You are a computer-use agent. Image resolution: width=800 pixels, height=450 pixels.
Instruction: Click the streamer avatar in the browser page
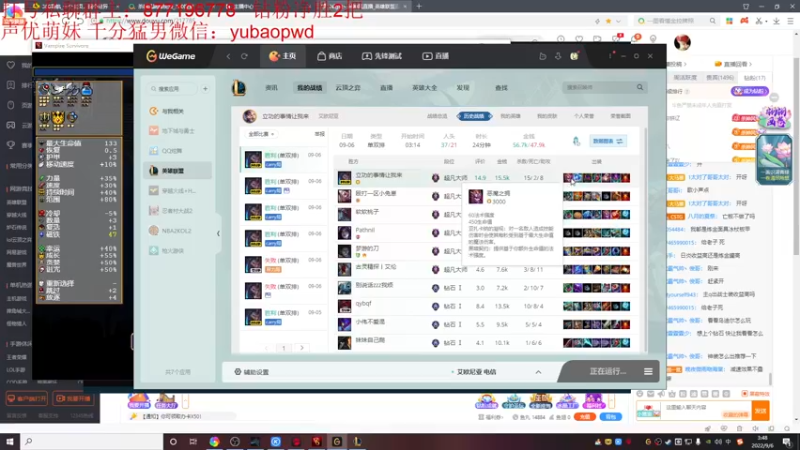coord(682,42)
